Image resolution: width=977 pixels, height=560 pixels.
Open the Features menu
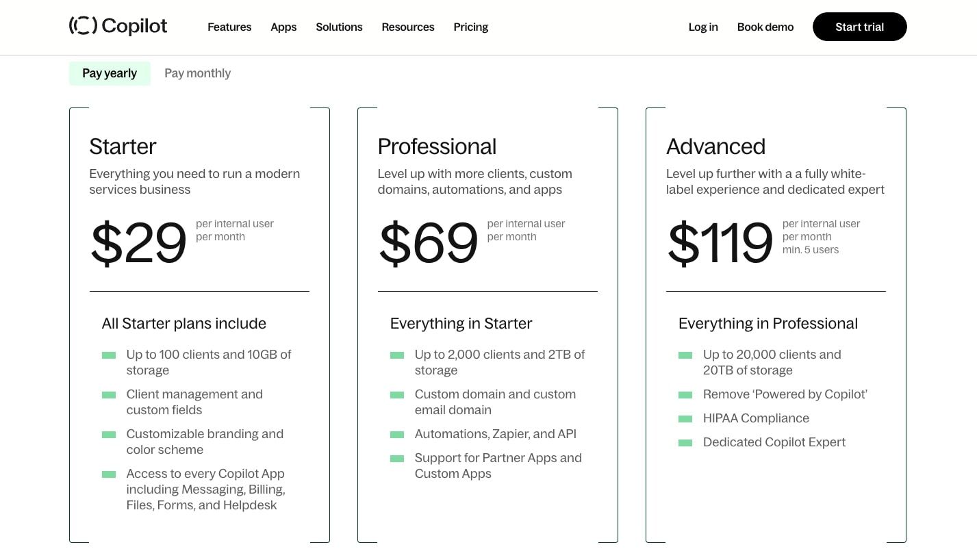point(229,27)
